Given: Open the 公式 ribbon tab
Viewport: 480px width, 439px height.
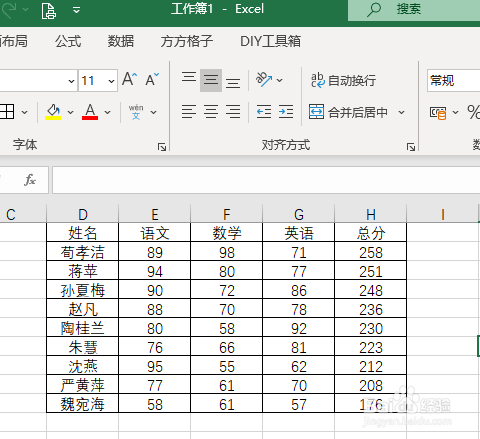Looking at the screenshot, I should (68, 41).
